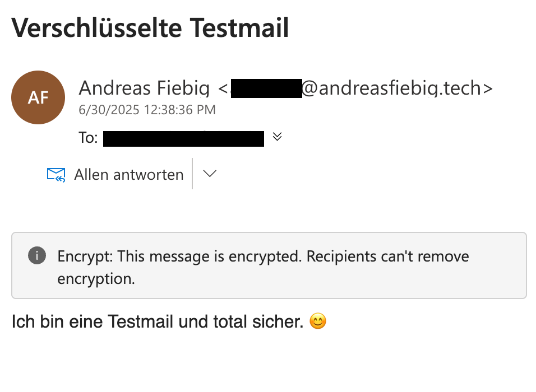536x392 pixels.
Task: Open the dropdown next to Allen antworten
Action: [x=209, y=174]
